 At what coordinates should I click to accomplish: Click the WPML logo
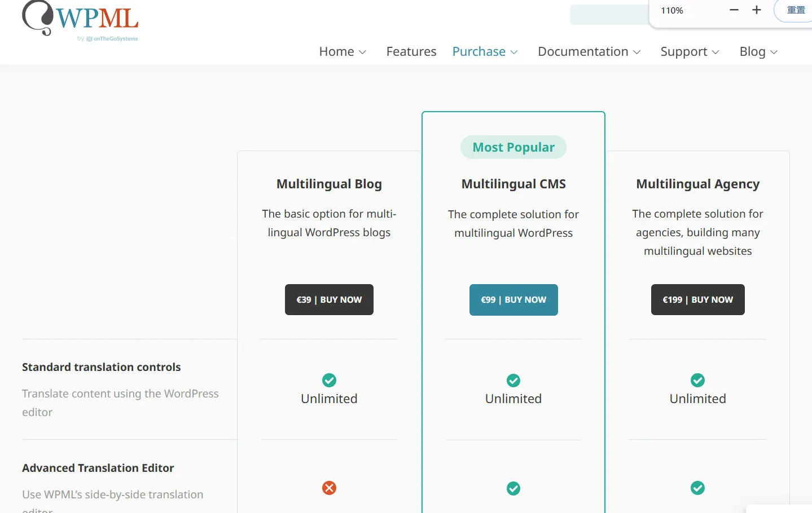click(x=80, y=21)
